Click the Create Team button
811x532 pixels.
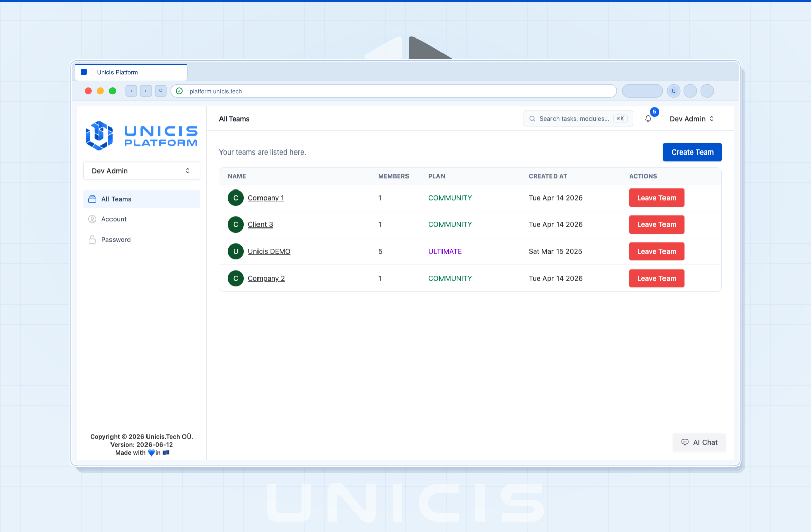692,152
